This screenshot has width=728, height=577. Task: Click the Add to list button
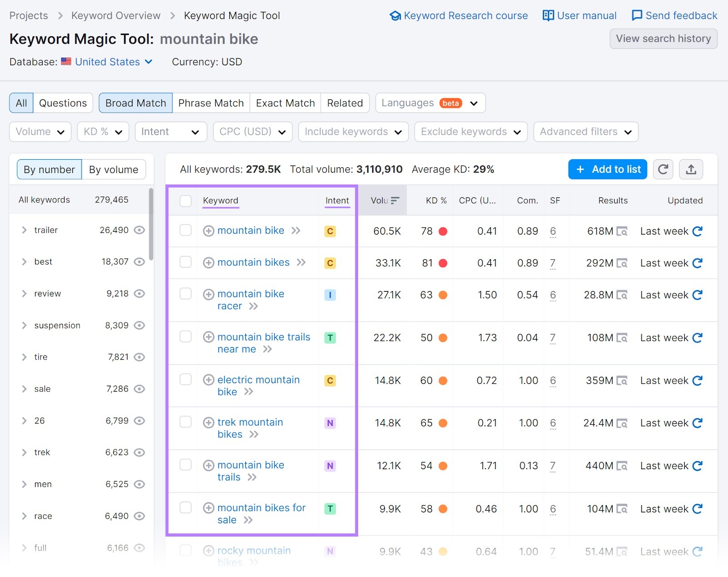point(607,170)
